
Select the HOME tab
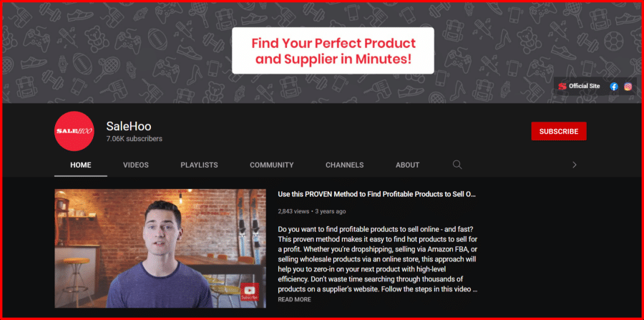tap(80, 165)
